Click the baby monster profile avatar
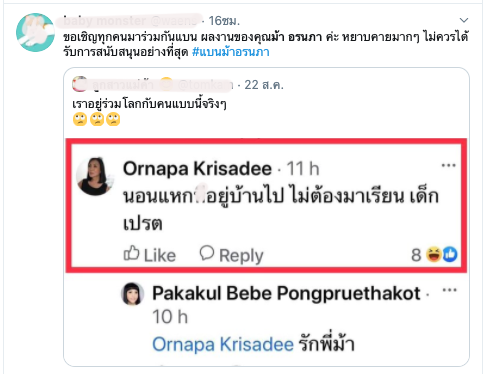Viewport: 484px width, 374px height. (x=35, y=32)
